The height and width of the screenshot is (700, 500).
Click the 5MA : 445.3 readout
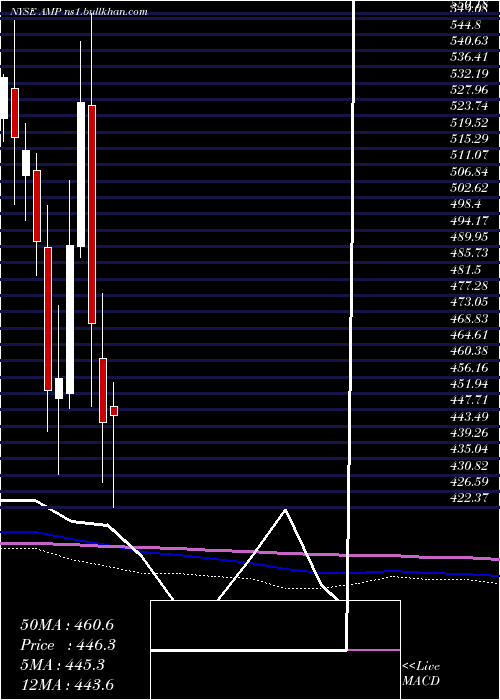(62, 664)
